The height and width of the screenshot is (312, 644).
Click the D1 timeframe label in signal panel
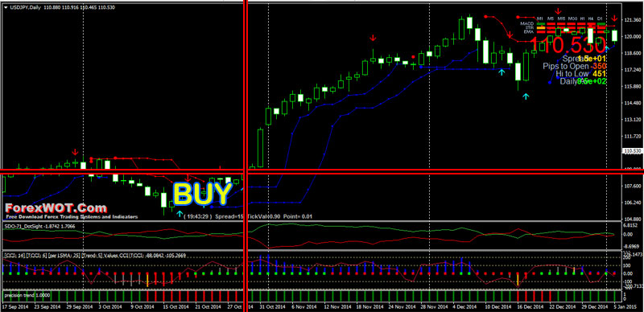point(600,18)
